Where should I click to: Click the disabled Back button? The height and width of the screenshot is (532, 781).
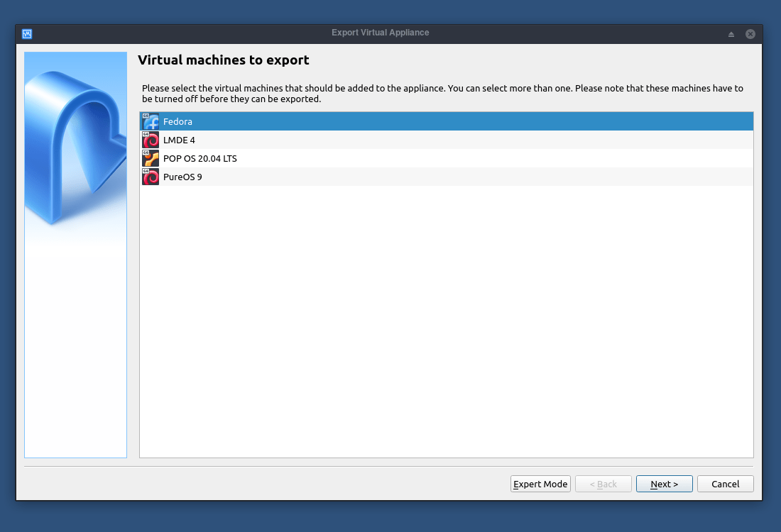603,484
